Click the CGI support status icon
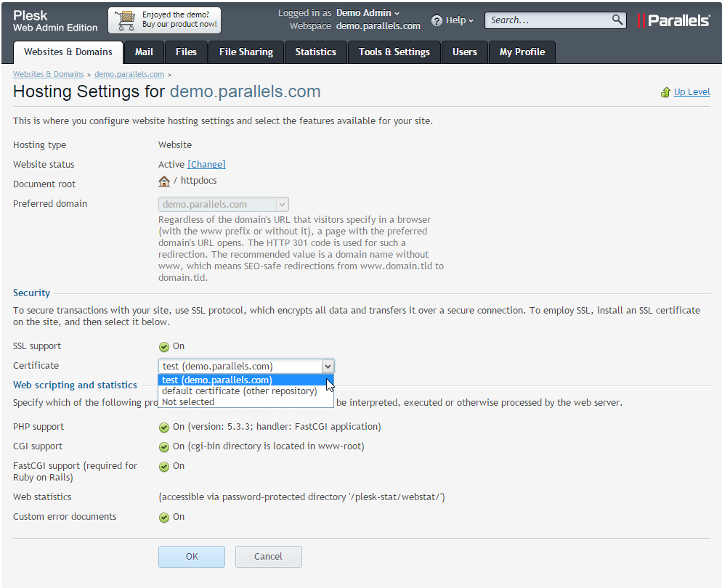Image resolution: width=722 pixels, height=588 pixels. click(164, 447)
